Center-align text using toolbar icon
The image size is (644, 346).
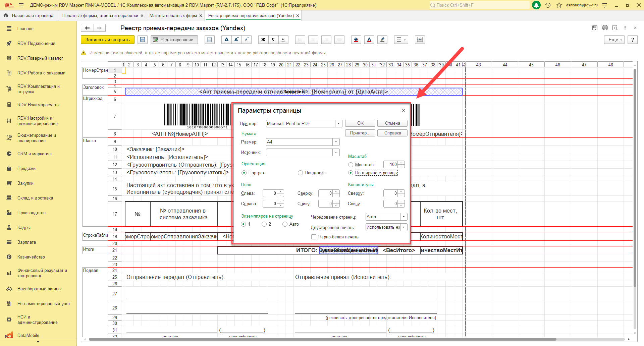(x=313, y=40)
